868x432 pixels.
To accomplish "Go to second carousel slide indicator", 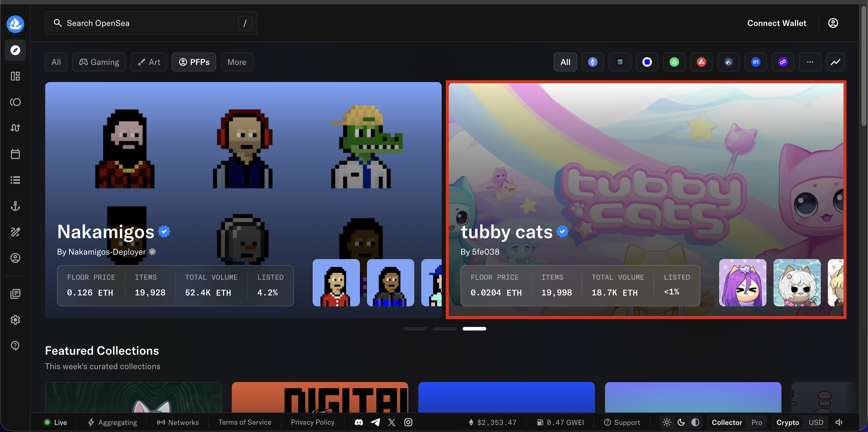I will click(445, 329).
